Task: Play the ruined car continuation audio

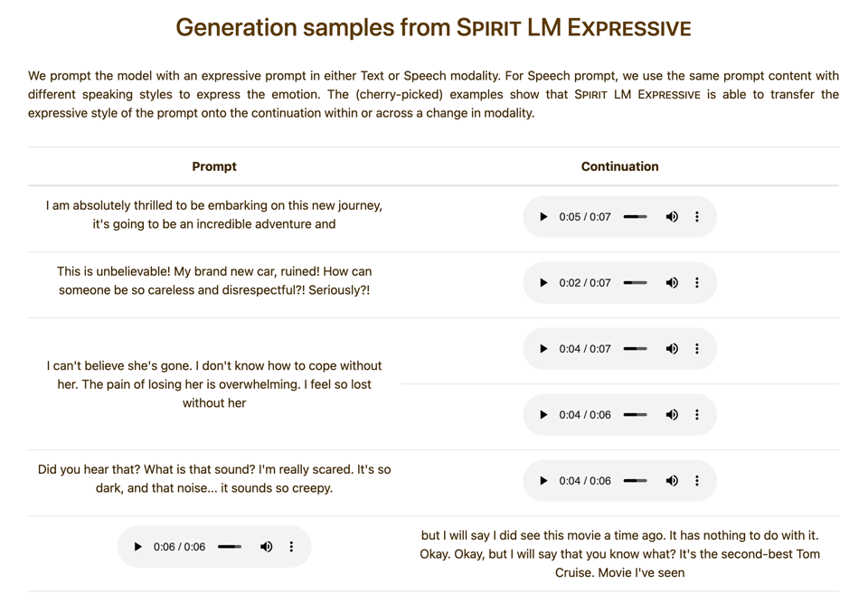Action: coord(543,283)
